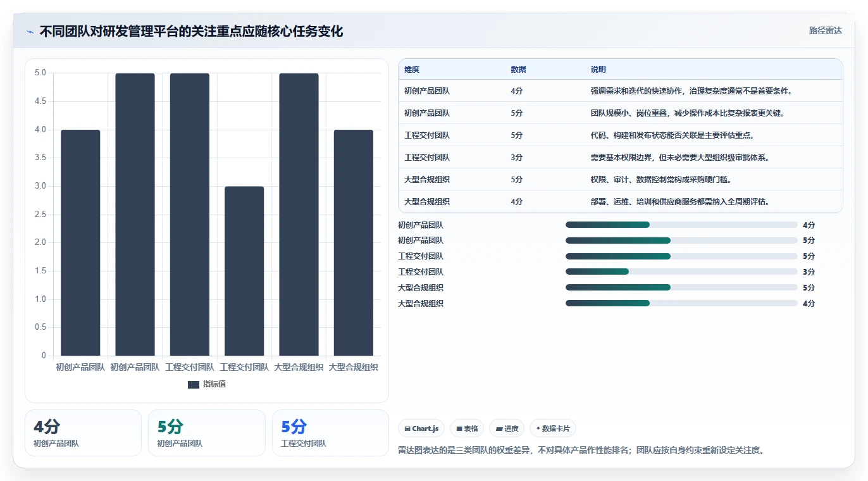Click the icon inside the 数据卡片 chip
This screenshot has height=481, width=868.
point(538,429)
